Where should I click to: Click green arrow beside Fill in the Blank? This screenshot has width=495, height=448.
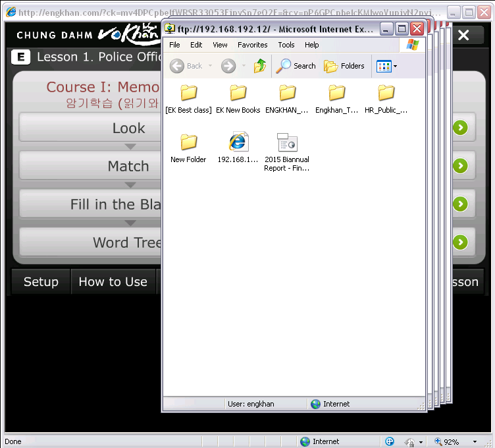(x=461, y=204)
